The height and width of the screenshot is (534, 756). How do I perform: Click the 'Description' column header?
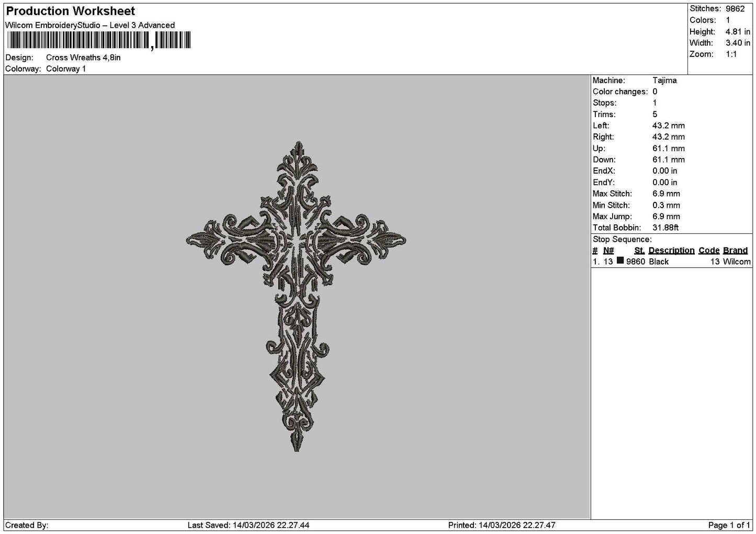671,251
